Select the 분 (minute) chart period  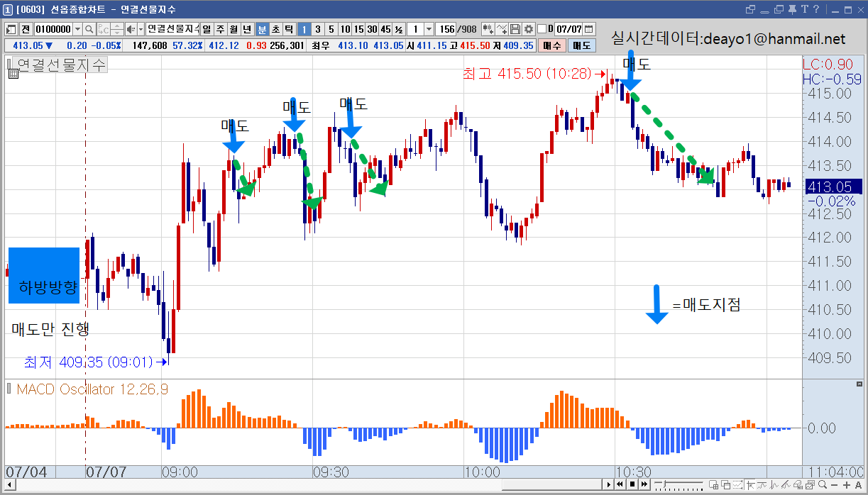point(262,29)
